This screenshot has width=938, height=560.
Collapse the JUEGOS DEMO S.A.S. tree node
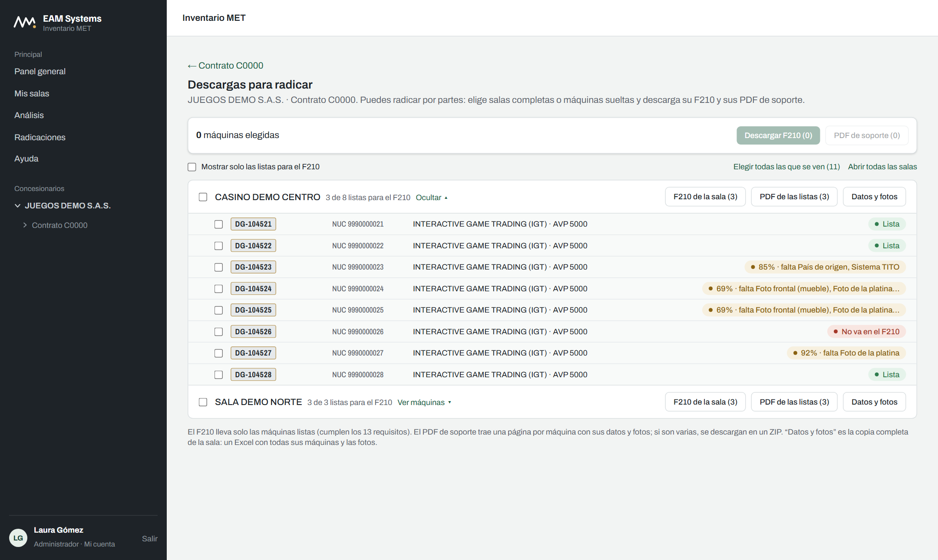tap(17, 206)
